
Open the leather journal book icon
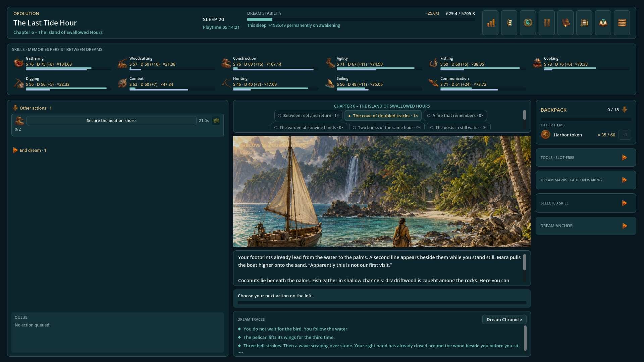click(566, 23)
